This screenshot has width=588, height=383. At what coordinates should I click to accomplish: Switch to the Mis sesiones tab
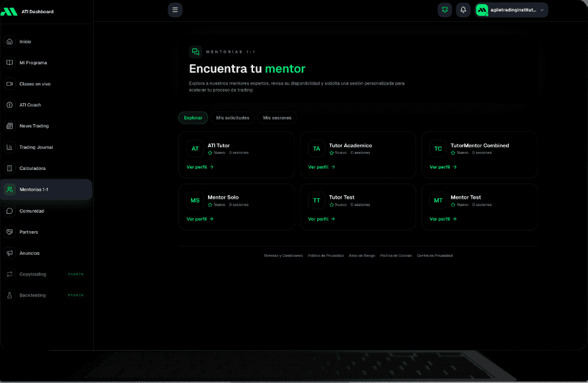[277, 118]
